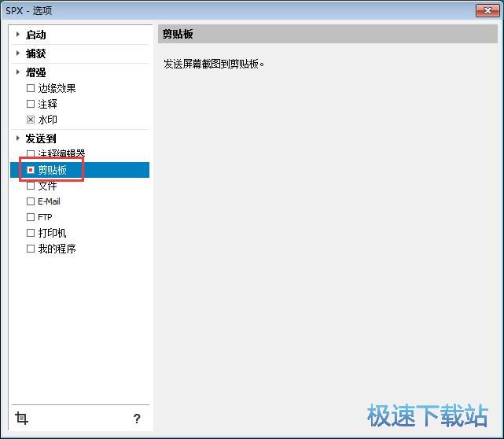Enable the FTP checkbox
Image resolution: width=504 pixels, height=439 pixels.
pos(31,217)
